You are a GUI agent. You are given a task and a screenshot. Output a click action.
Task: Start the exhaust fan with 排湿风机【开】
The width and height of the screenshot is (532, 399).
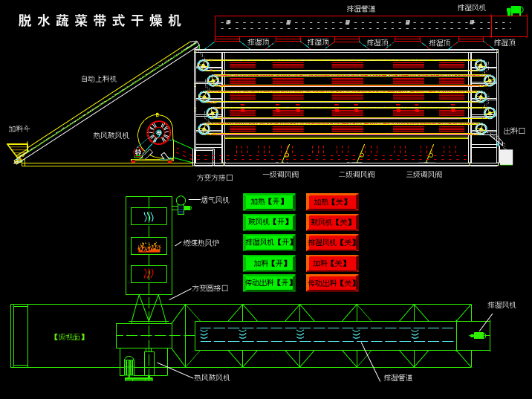coord(269,242)
